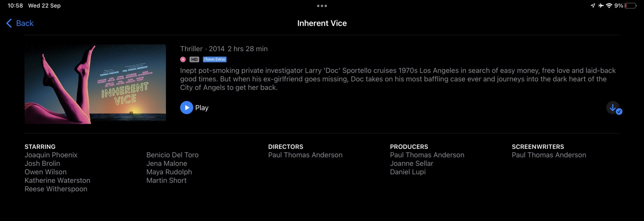Click the HD quality badge
644x221 pixels.
194,59
